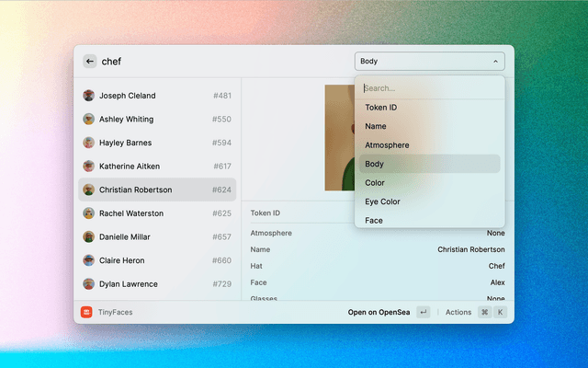The width and height of the screenshot is (588, 368).
Task: Click Joseph Cleland's avatar icon
Action: click(x=89, y=96)
